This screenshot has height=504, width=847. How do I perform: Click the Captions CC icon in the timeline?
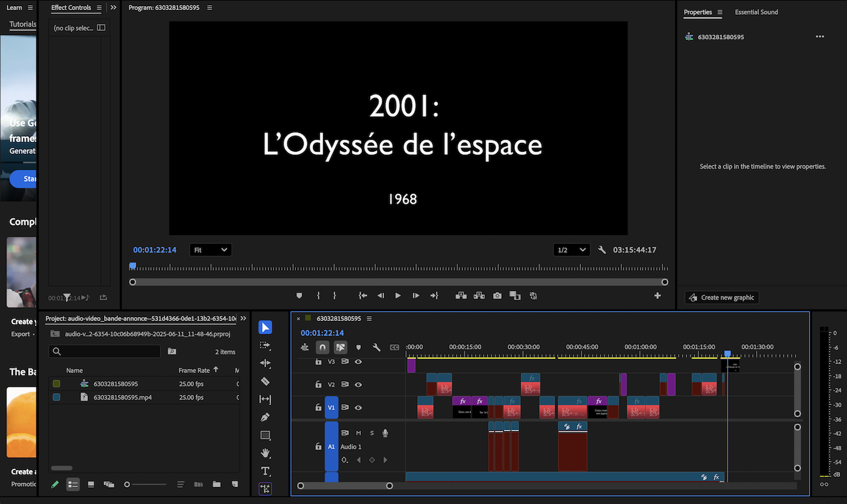(394, 347)
